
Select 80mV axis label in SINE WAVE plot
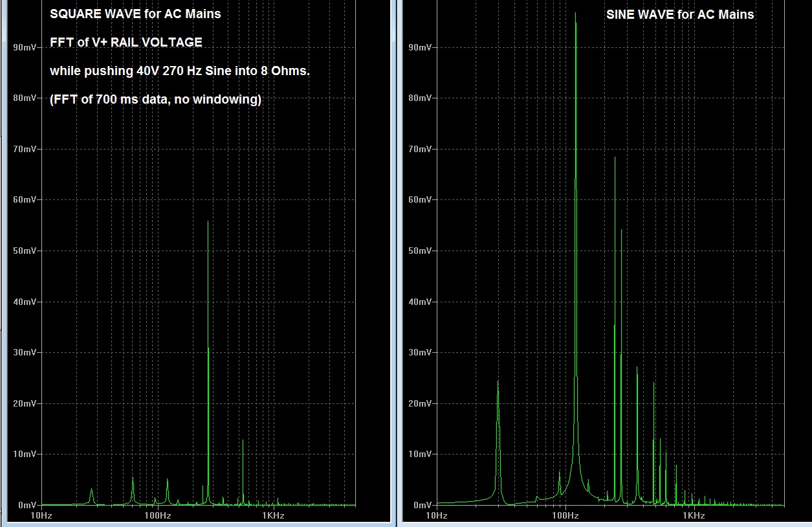421,98
